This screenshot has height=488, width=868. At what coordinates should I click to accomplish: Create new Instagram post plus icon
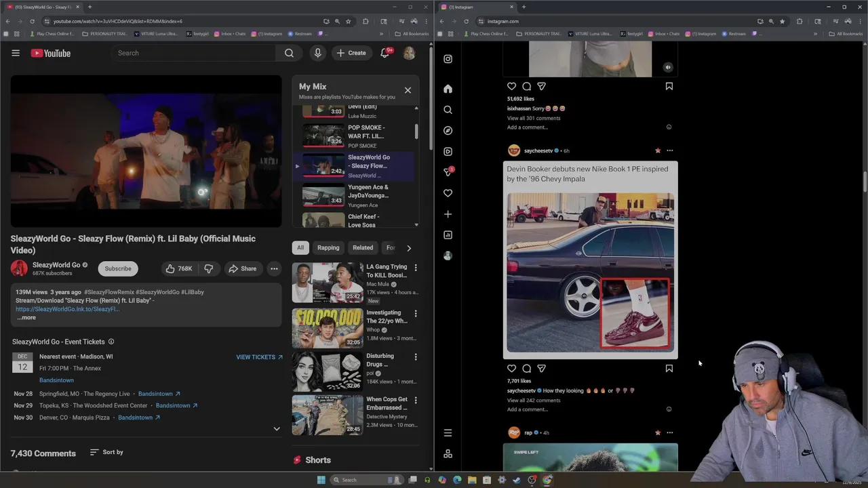[x=448, y=214]
